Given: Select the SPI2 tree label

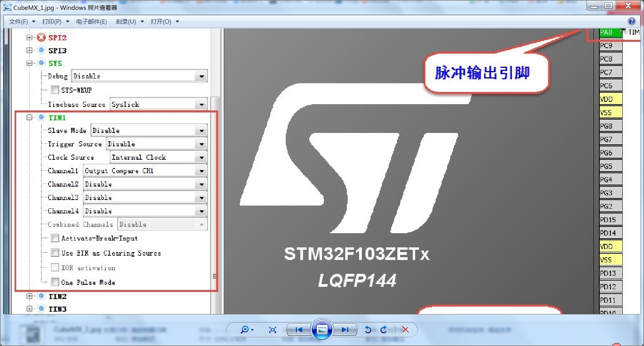Looking at the screenshot, I should (58, 38).
